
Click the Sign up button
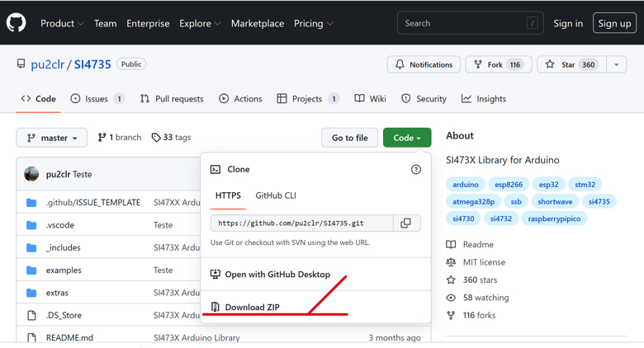point(614,23)
